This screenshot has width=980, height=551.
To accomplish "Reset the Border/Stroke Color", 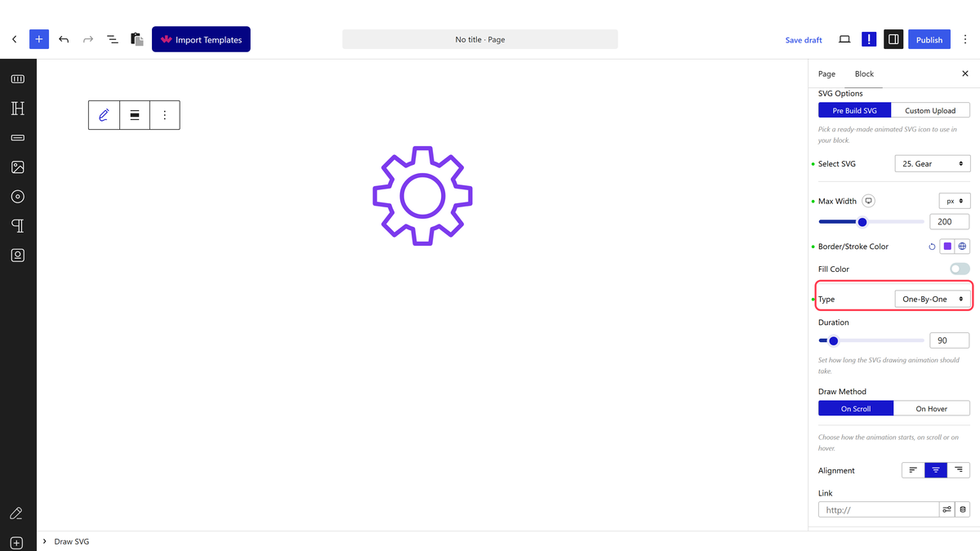I will pos(932,247).
